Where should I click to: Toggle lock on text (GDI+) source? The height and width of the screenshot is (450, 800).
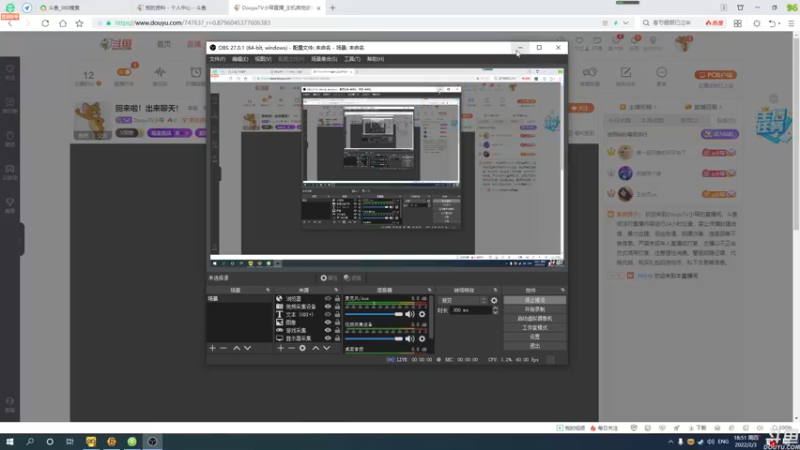pos(337,314)
